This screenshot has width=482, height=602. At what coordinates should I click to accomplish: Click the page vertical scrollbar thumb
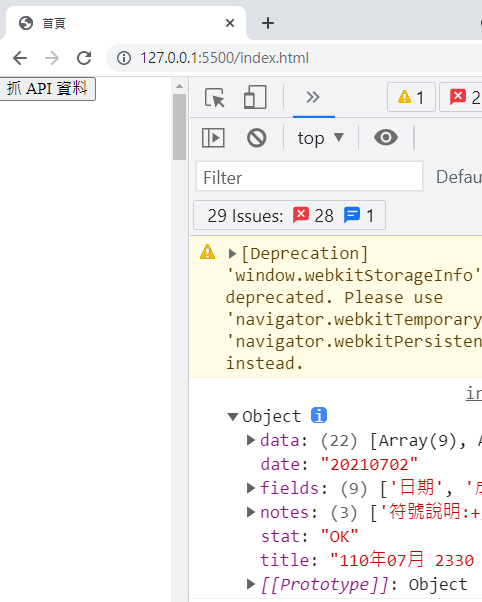pyautogui.click(x=179, y=127)
